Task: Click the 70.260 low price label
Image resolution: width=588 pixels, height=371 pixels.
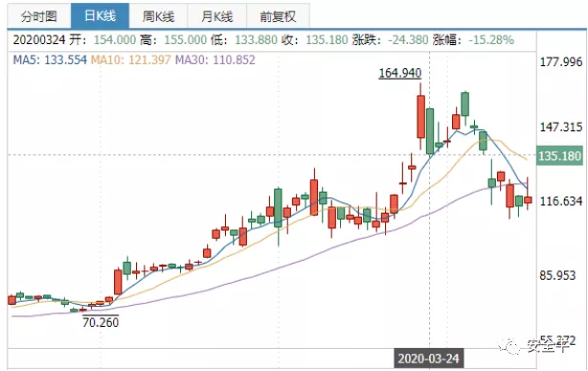Action: (101, 322)
